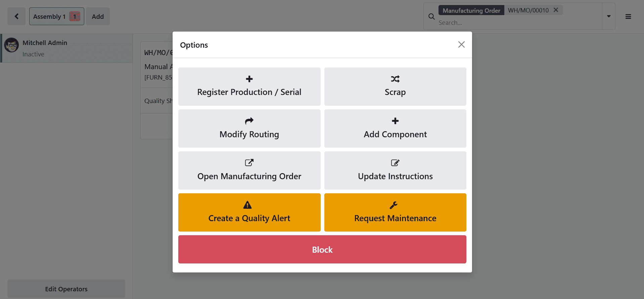Click the wrench icon on Request Maintenance
644x299 pixels.
coord(394,205)
